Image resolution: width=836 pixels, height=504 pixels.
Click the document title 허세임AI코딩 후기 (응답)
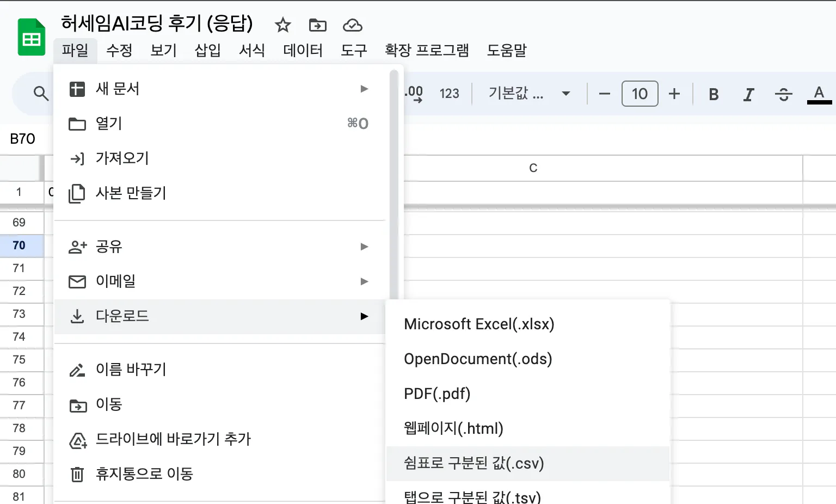point(157,23)
